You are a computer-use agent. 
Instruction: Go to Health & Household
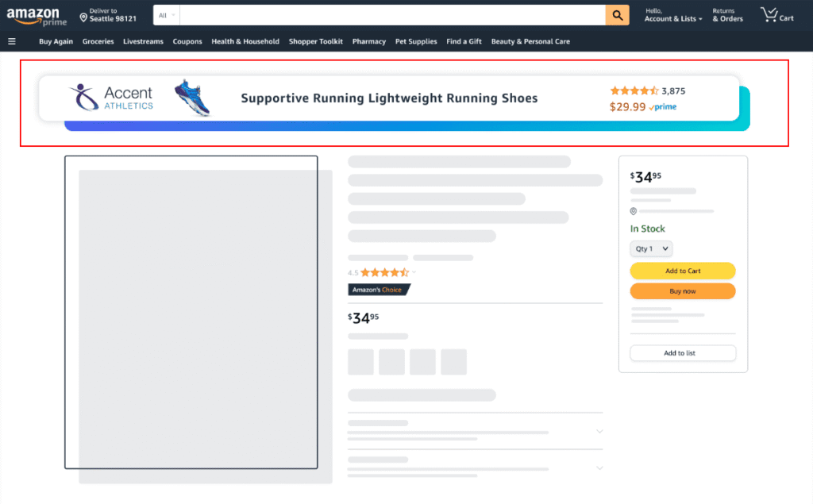(245, 41)
